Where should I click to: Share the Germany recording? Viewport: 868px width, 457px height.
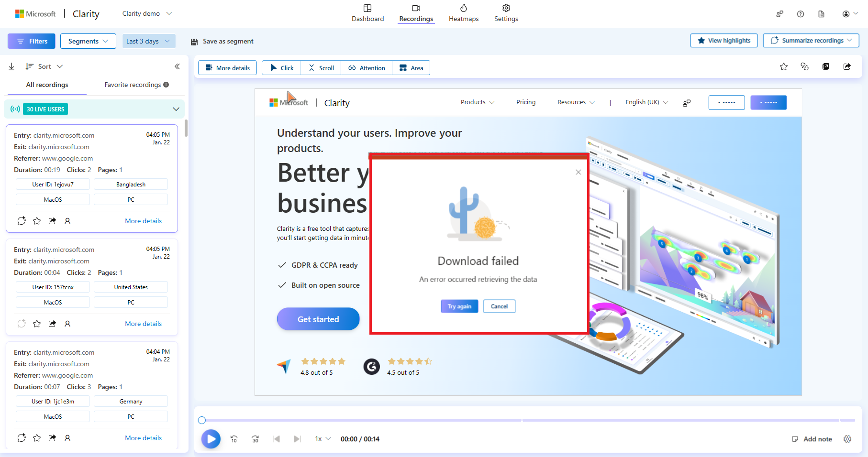(x=52, y=438)
